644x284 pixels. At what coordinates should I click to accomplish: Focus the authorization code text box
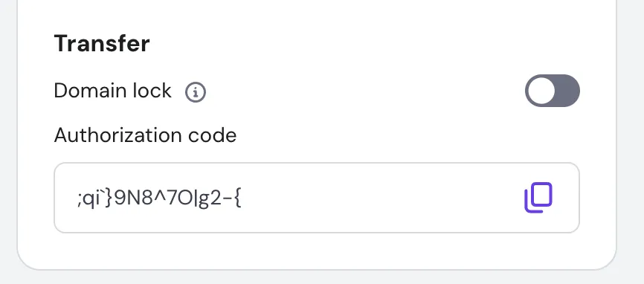pyautogui.click(x=317, y=198)
